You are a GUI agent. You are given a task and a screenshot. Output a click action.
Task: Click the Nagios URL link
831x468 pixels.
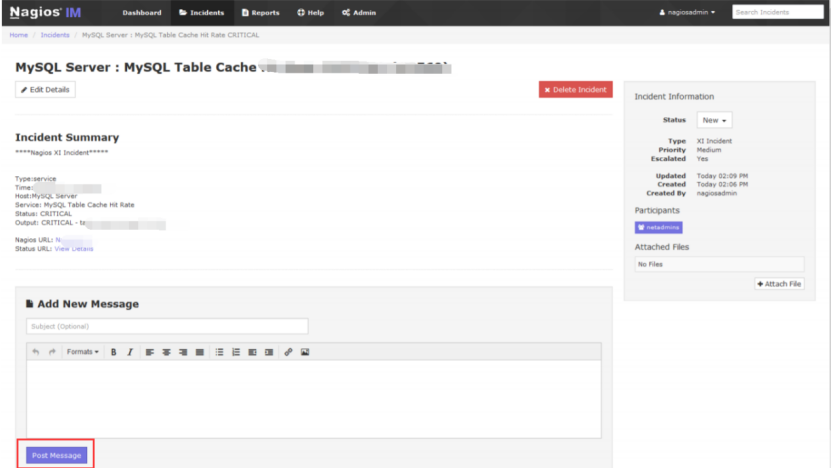click(x=73, y=240)
